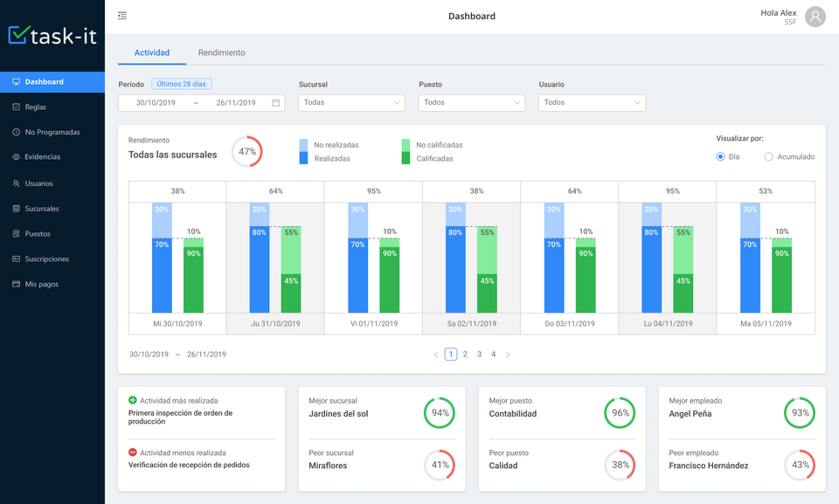The width and height of the screenshot is (839, 504).
Task: Click the 96% Contabilidad gauge
Action: 620,412
